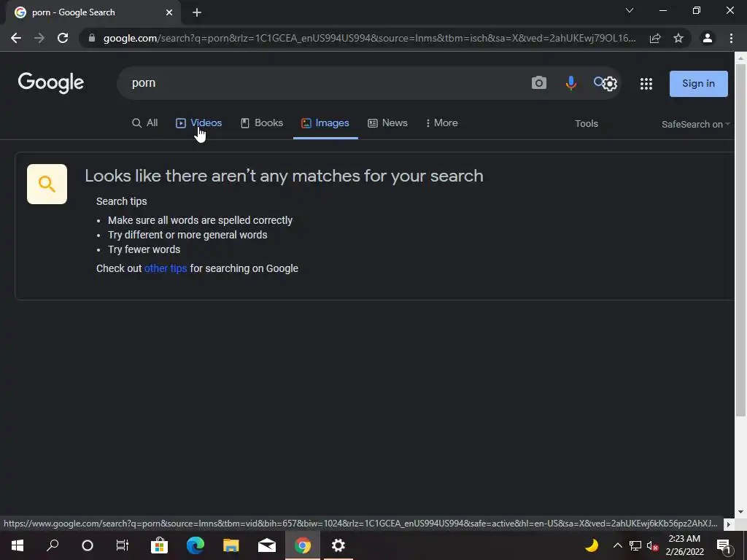Launch Microsoft Store from taskbar
Screen dimensions: 747x560
click(159, 545)
